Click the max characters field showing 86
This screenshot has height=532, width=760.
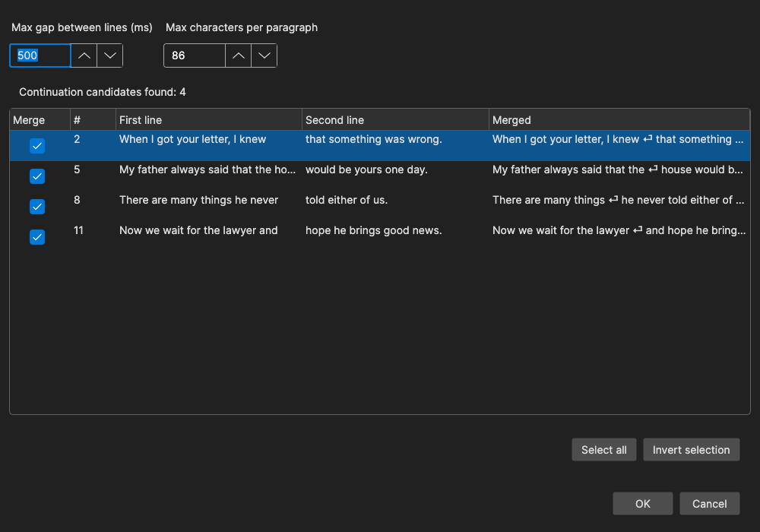coord(195,55)
